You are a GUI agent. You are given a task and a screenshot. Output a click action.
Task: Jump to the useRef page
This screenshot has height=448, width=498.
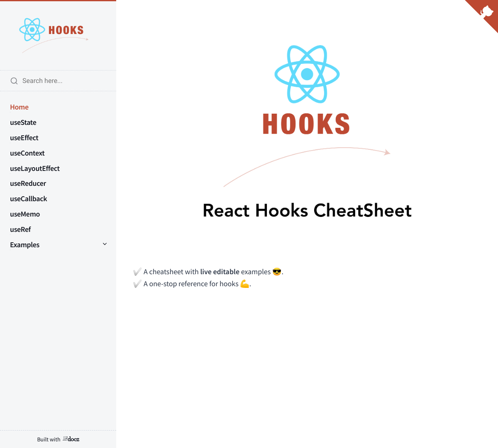click(x=20, y=229)
